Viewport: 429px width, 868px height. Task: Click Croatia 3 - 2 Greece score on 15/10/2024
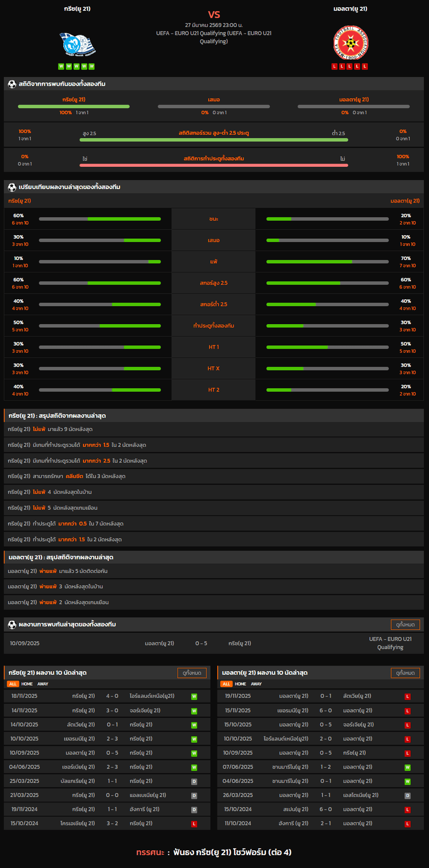click(x=112, y=823)
